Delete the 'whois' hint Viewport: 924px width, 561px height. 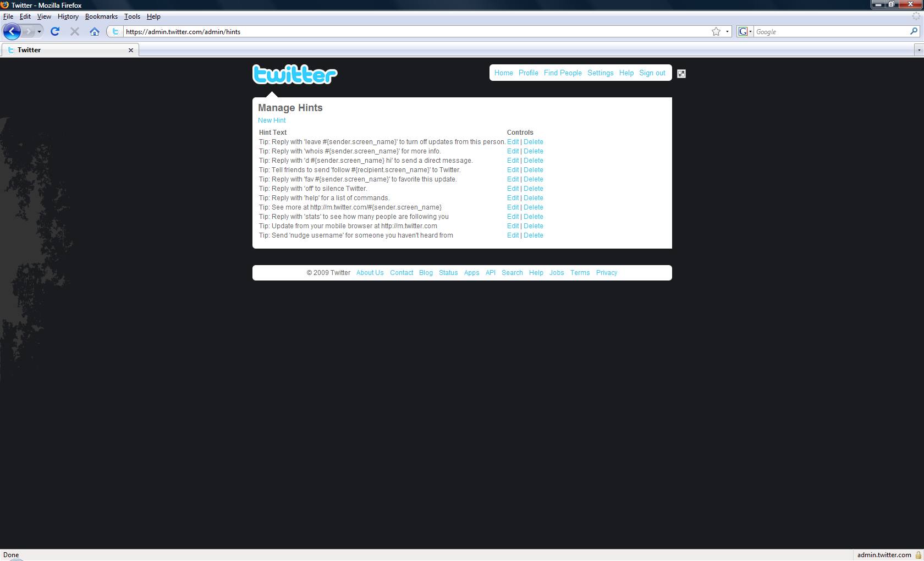(533, 151)
